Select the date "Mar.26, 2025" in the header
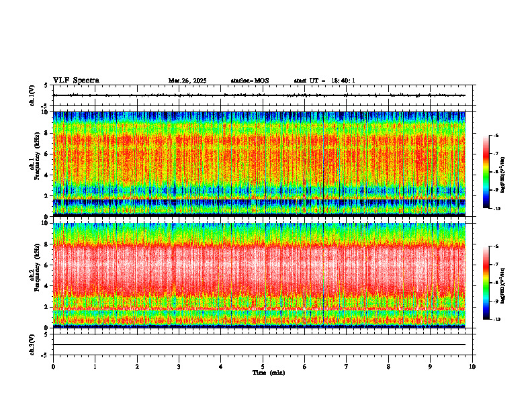532x411 pixels. [187, 81]
